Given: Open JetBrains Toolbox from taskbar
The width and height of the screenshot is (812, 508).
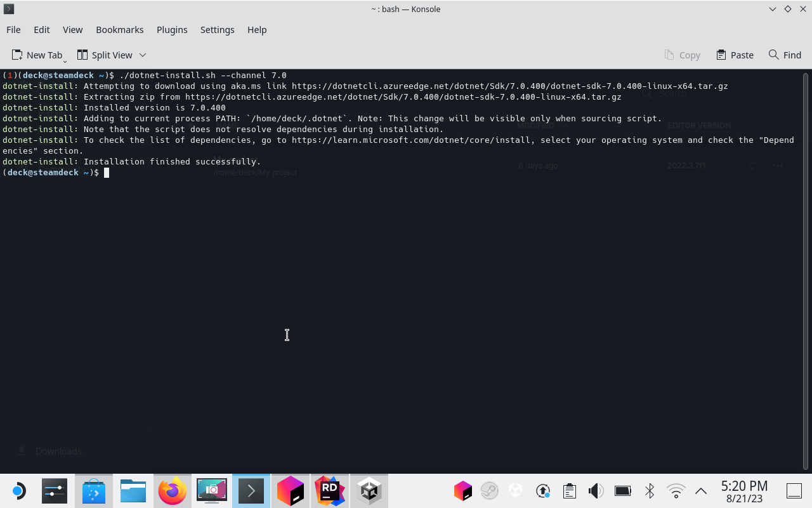Looking at the screenshot, I should pyautogui.click(x=291, y=491).
